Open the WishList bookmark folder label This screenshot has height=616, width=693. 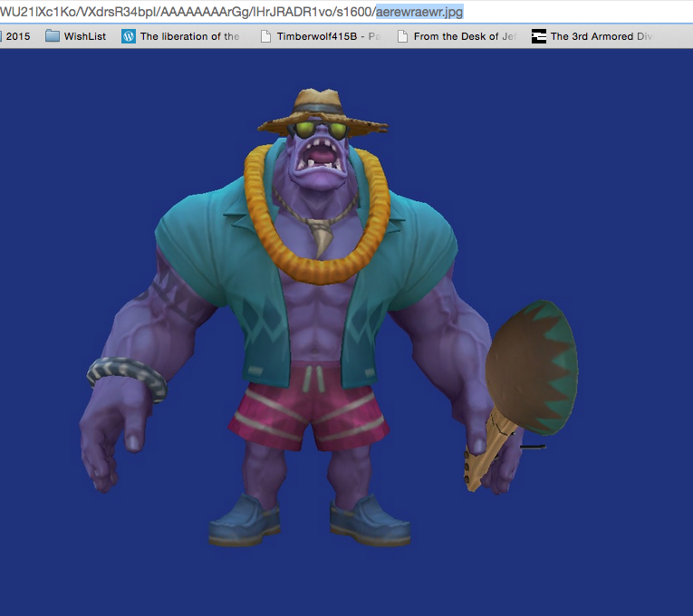(x=85, y=36)
